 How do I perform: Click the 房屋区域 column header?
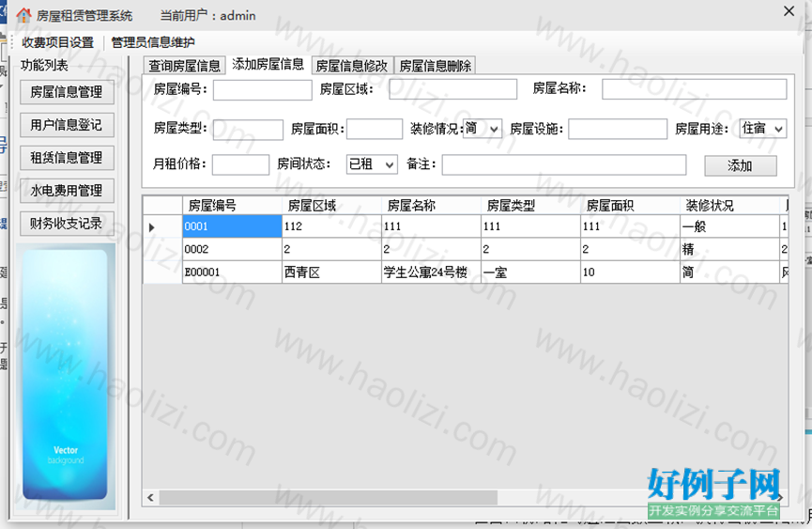[331, 205]
